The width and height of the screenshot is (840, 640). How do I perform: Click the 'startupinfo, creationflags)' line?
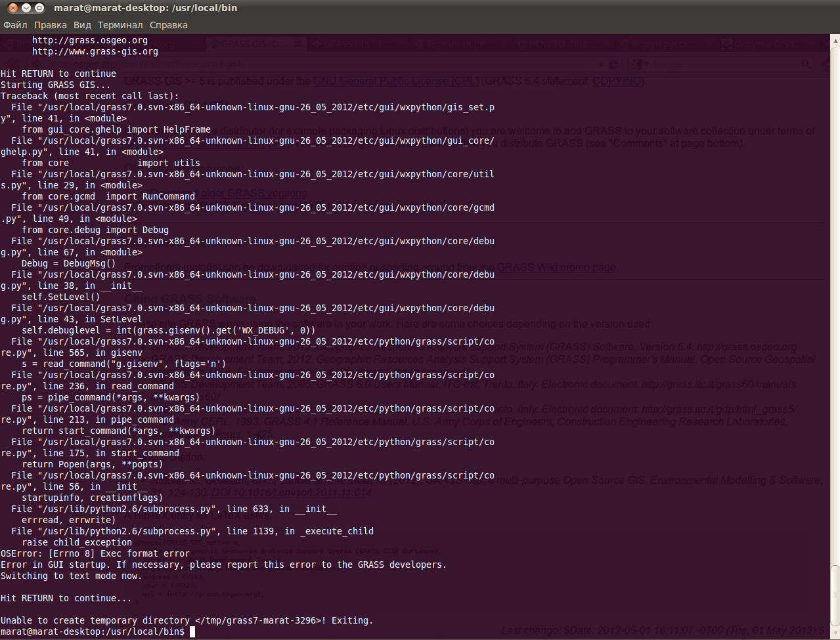point(93,498)
